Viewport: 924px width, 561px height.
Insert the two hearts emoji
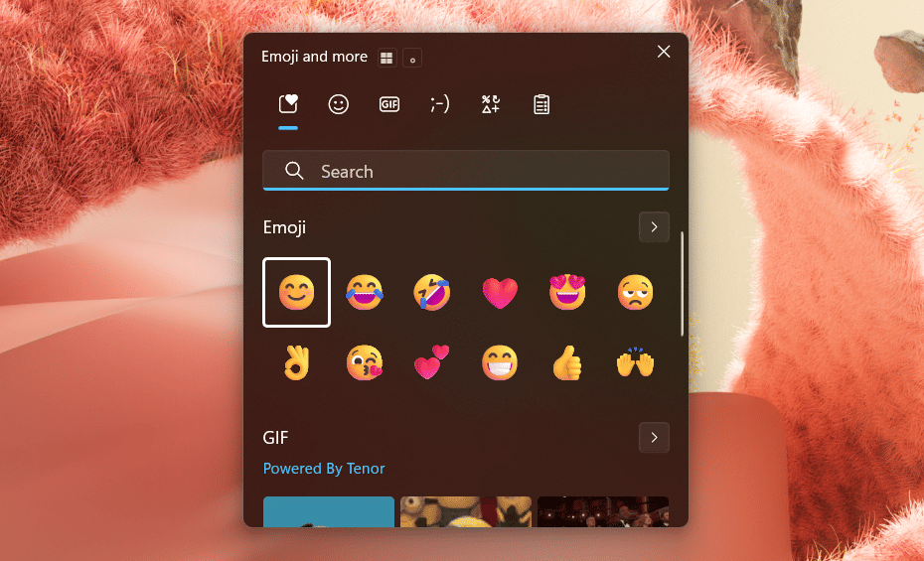tap(432, 362)
